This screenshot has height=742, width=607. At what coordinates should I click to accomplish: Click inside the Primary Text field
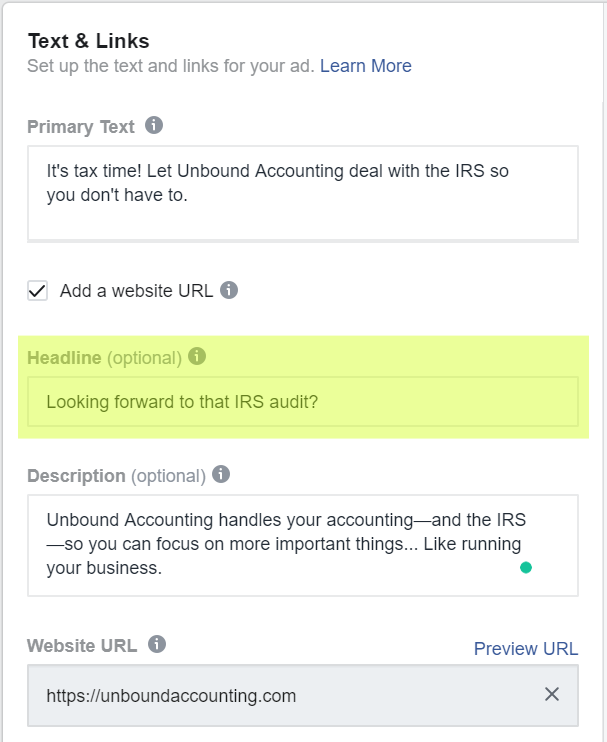(303, 193)
